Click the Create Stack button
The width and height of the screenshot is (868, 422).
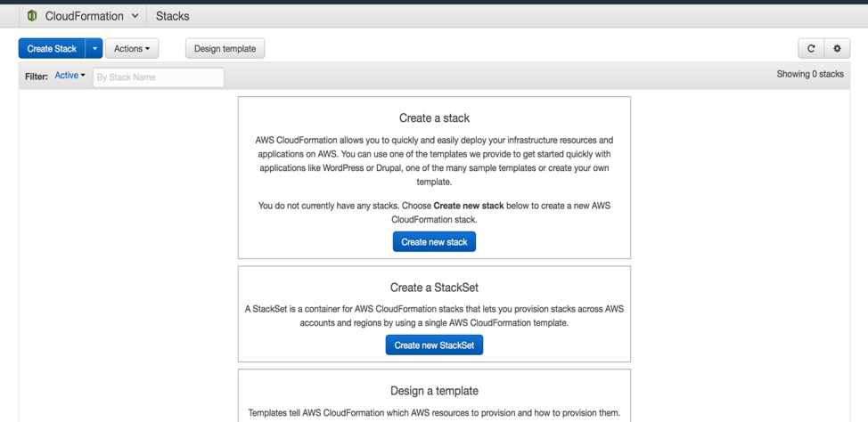pyautogui.click(x=52, y=49)
